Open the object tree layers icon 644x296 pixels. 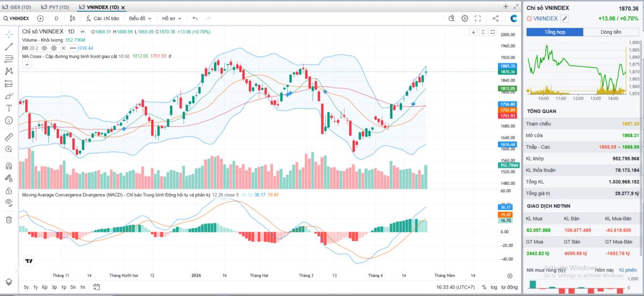[x=9, y=281]
